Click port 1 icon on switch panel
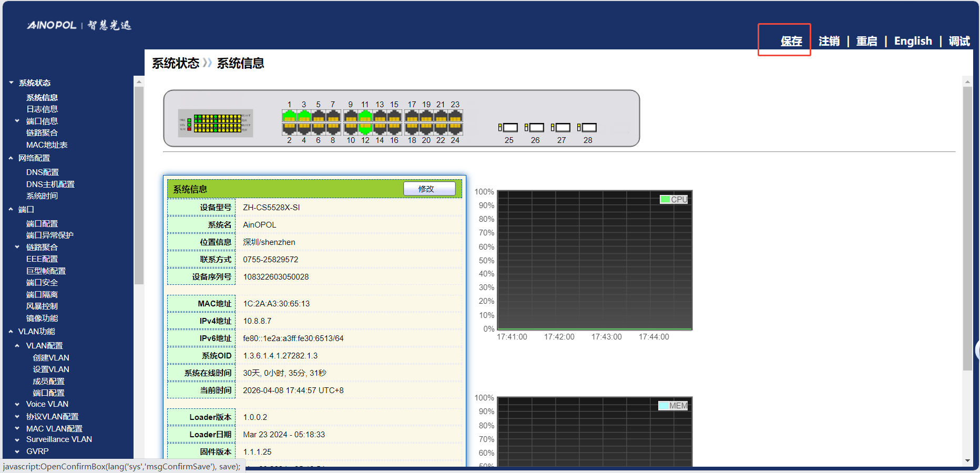This screenshot has height=473, width=980. (289, 116)
